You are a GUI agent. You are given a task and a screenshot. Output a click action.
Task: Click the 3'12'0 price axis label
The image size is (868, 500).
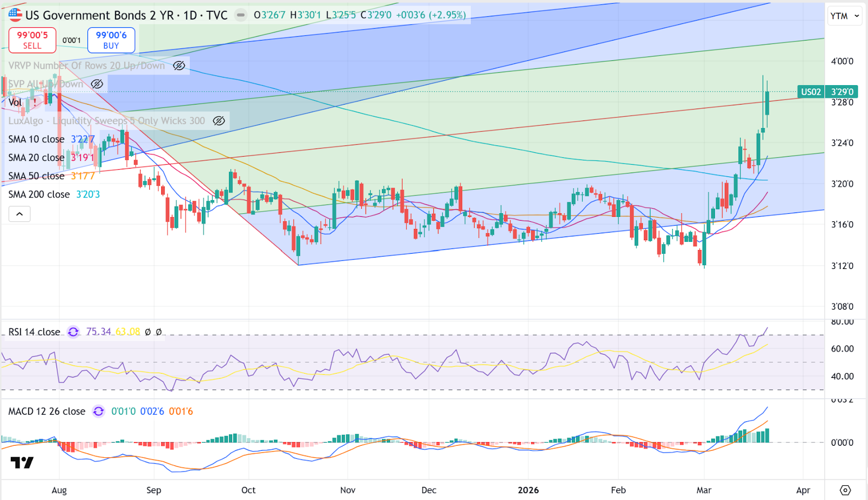pyautogui.click(x=842, y=266)
